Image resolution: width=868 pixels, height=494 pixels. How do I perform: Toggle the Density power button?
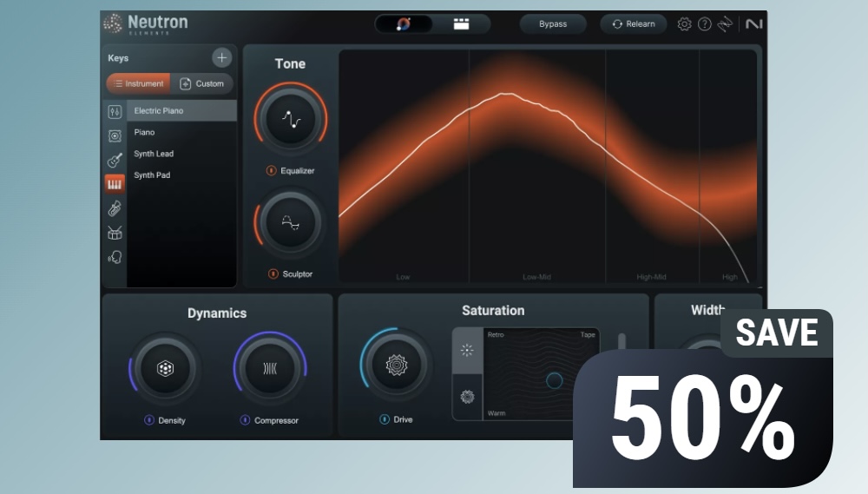point(149,420)
